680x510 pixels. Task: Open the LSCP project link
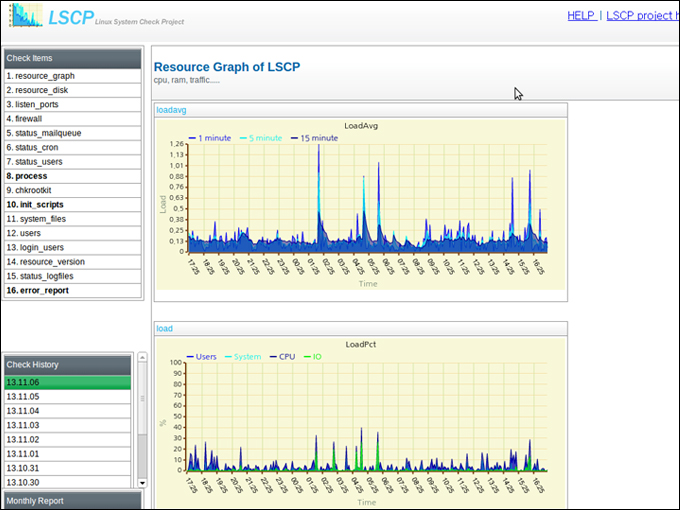[642, 16]
